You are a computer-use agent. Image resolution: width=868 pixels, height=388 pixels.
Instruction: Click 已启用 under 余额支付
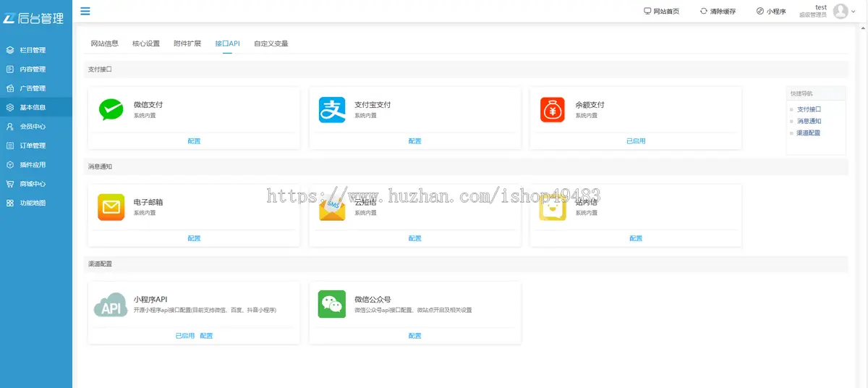tap(636, 141)
